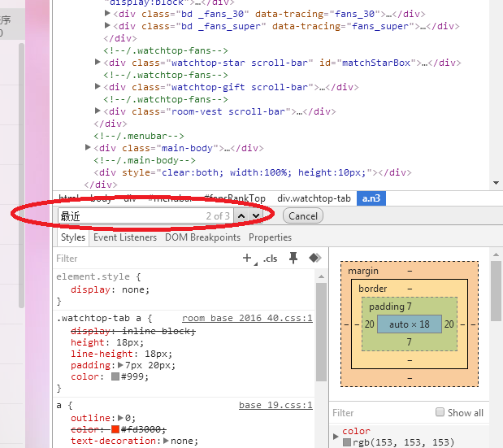The image size is (503, 448).
Task: Select the div with clear:both style
Action: pos(252,172)
